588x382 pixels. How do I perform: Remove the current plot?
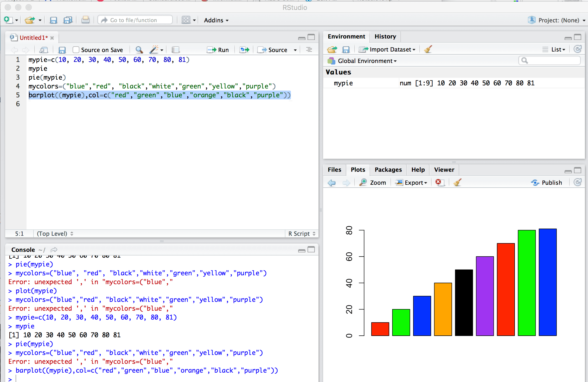pyautogui.click(x=439, y=182)
